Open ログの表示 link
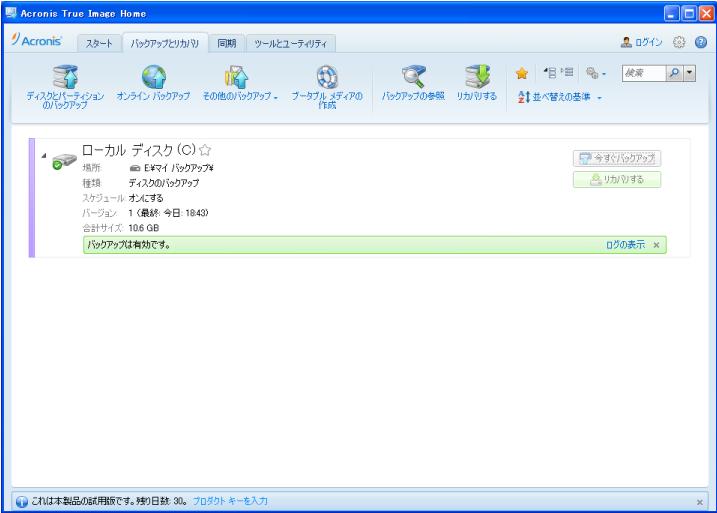717x513 pixels. (x=625, y=245)
